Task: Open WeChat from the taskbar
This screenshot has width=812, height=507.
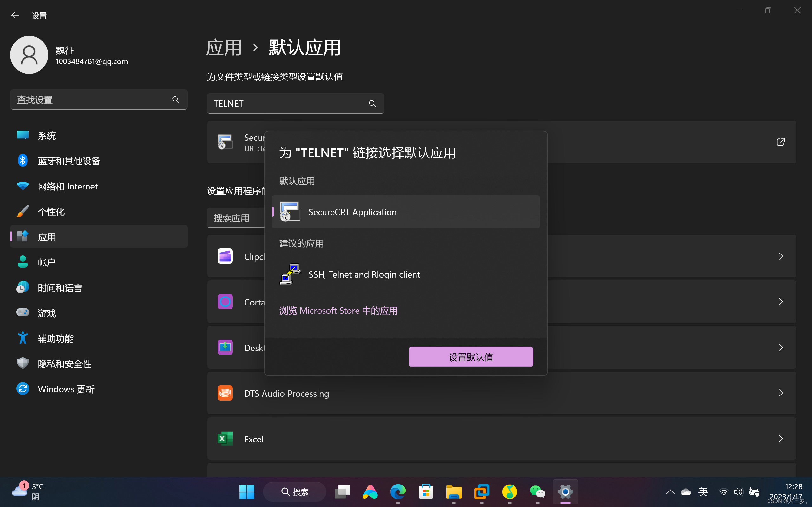Action: coord(537,492)
